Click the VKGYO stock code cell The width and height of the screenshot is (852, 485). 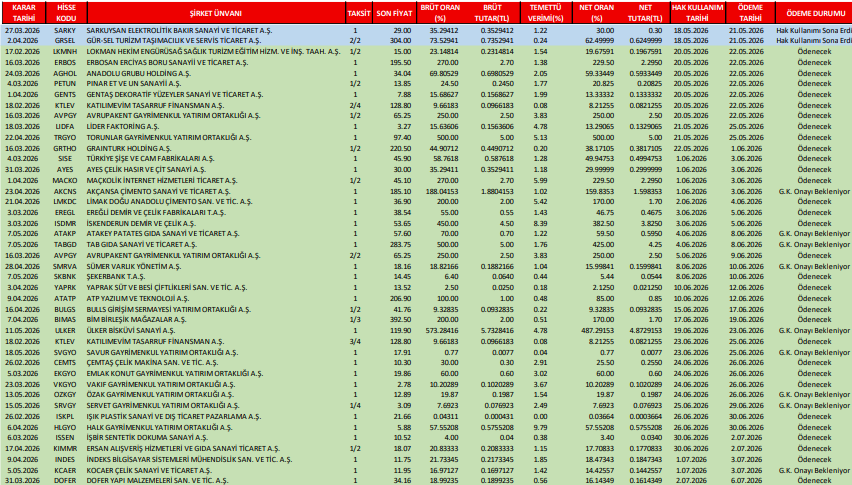tap(65, 385)
